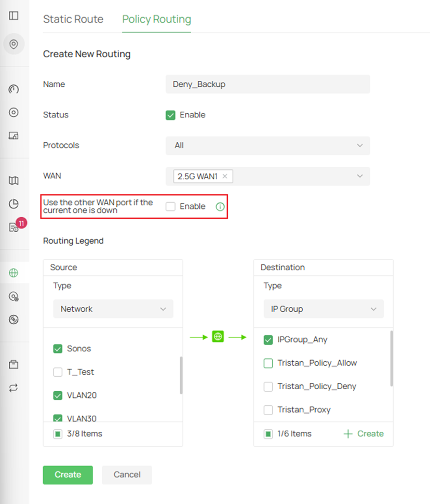Open the archive box icon in sidebar

[x=14, y=365]
